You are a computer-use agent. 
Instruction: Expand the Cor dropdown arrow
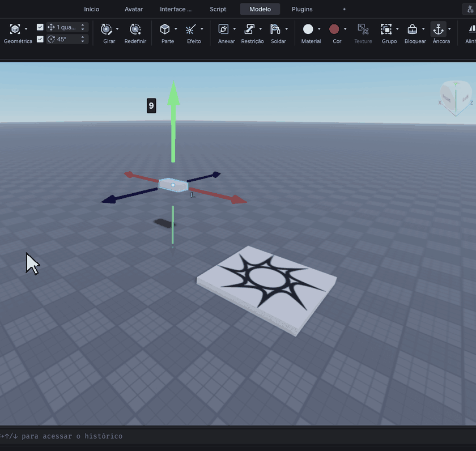345,29
